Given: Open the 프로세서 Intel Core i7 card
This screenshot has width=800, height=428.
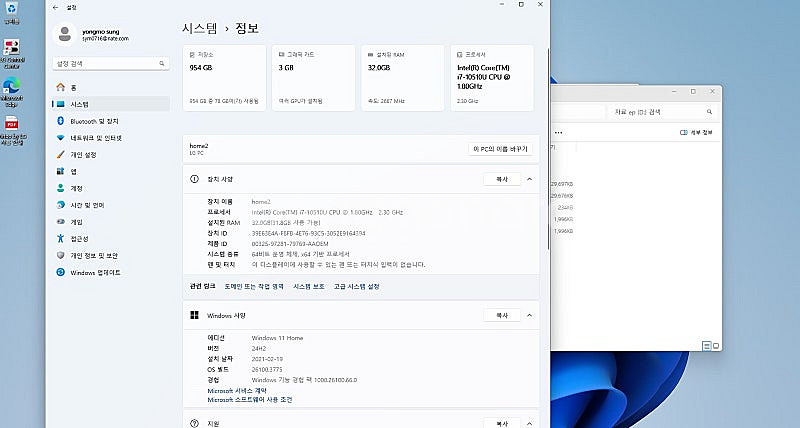Looking at the screenshot, I should [x=492, y=78].
